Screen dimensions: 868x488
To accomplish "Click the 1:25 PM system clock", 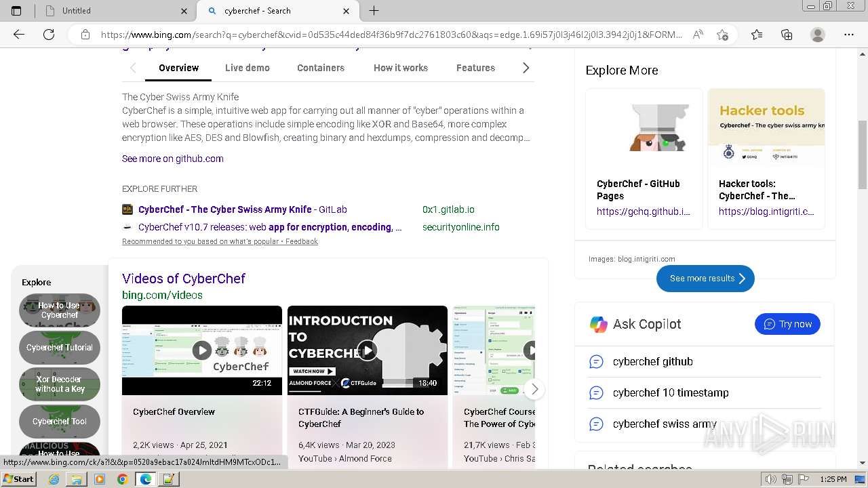I will [833, 479].
